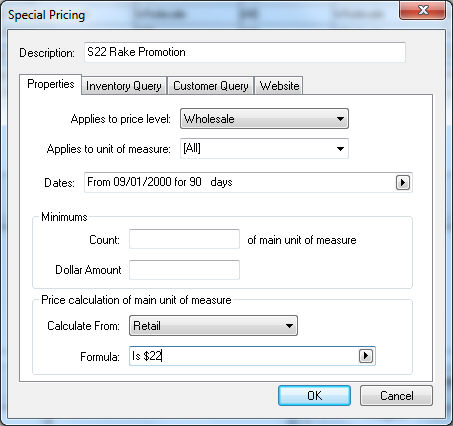Switch to the Customer Query tab
The height and width of the screenshot is (426, 453).
211,86
